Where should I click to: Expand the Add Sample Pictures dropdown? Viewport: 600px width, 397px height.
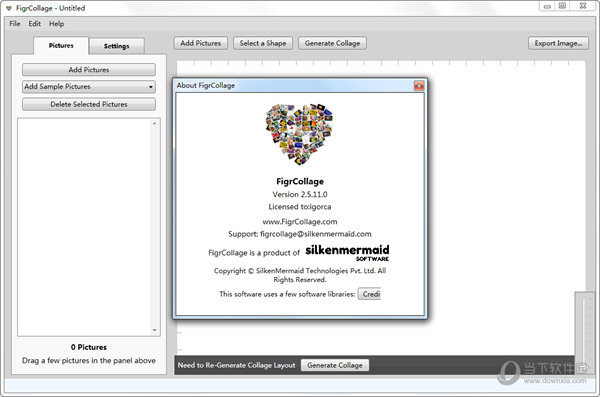click(x=89, y=87)
